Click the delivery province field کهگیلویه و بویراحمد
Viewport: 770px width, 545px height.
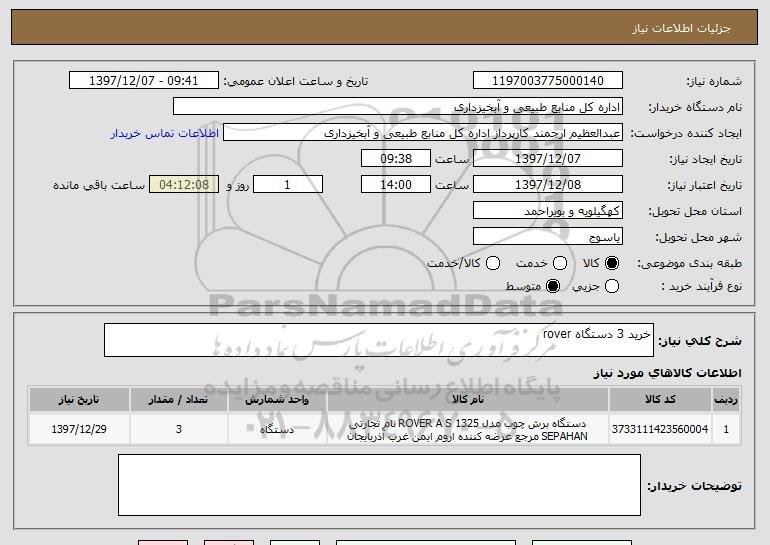[x=548, y=211]
